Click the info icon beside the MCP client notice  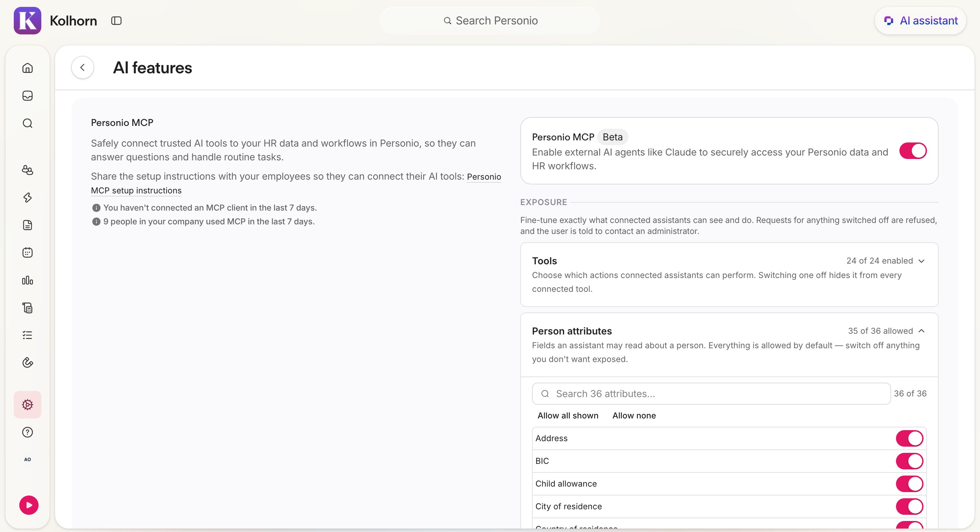tap(96, 208)
